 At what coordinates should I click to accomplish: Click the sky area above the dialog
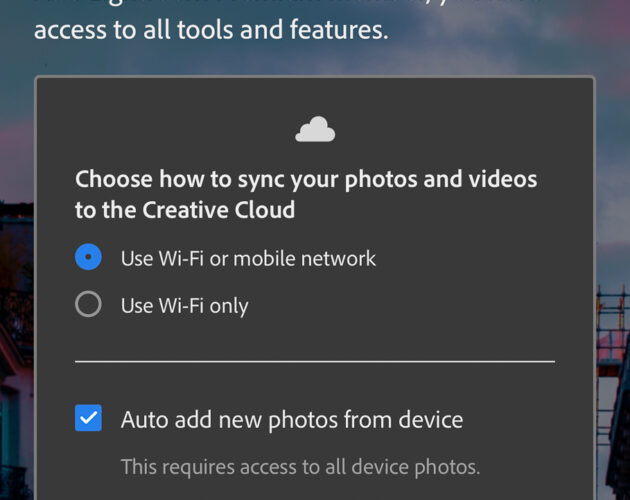[315, 58]
